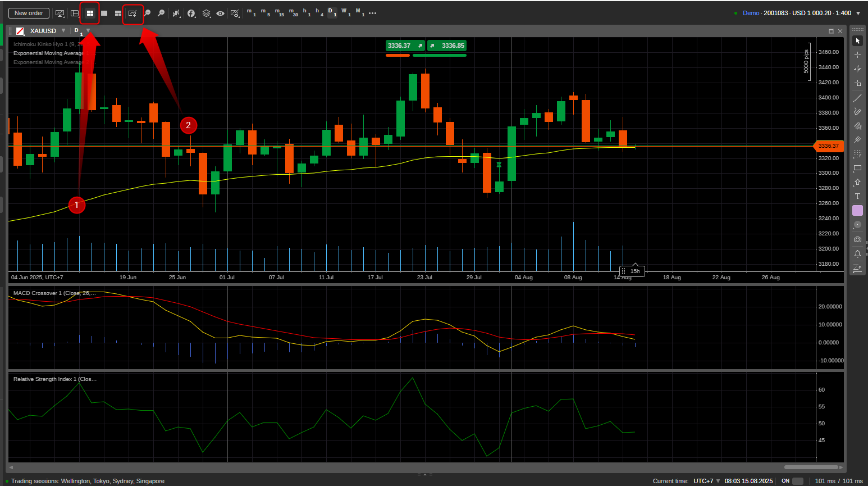Screen dimensions: 868x486
Task: Select the Andrews pitchfork tool
Action: (x=857, y=140)
